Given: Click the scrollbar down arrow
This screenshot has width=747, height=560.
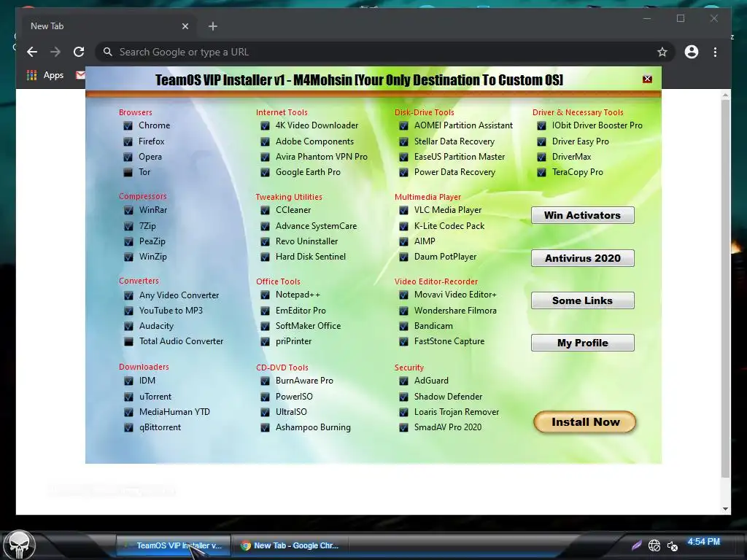Looking at the screenshot, I should tap(725, 509).
